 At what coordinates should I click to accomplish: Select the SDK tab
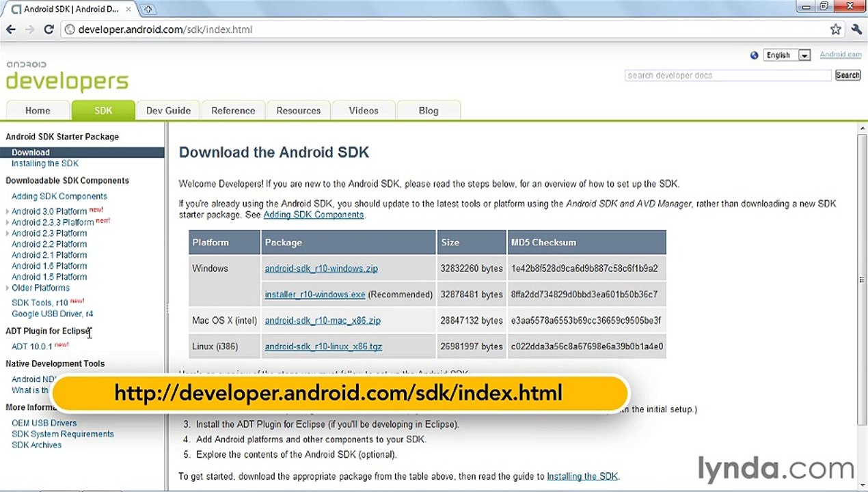pos(103,111)
